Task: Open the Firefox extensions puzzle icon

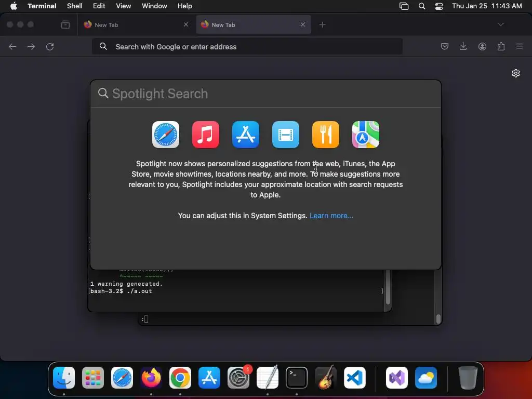Action: pyautogui.click(x=501, y=46)
